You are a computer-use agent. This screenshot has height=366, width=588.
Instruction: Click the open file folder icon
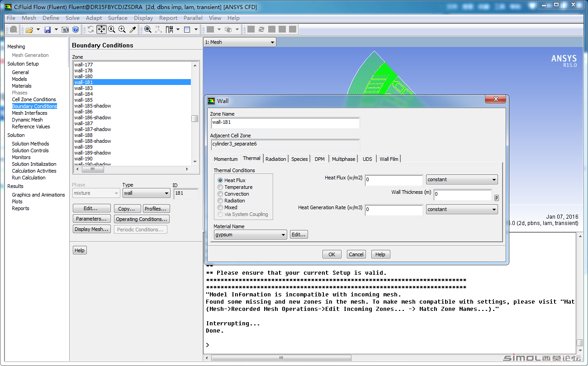tap(29, 29)
